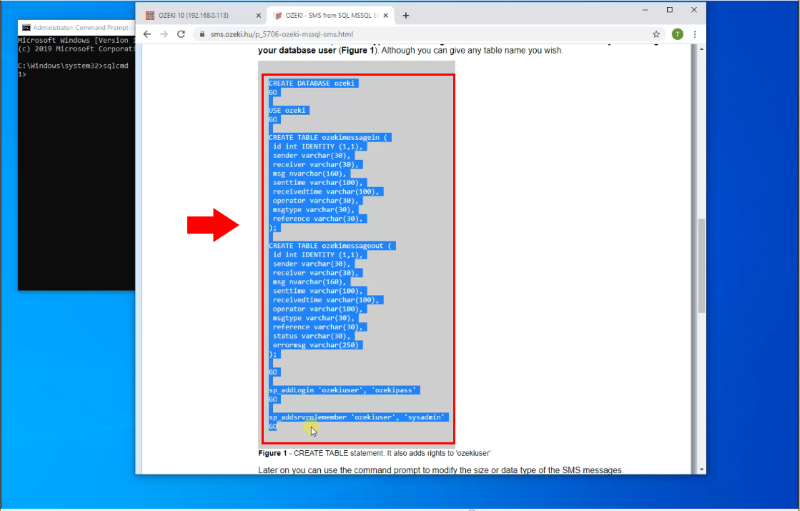
Task: Click the 'receivedtime varchar(100),' line in ozekimessagein
Action: tap(326, 191)
